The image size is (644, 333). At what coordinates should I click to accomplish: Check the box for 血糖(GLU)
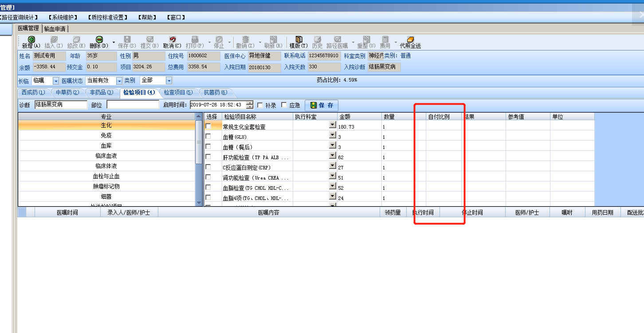pyautogui.click(x=208, y=137)
